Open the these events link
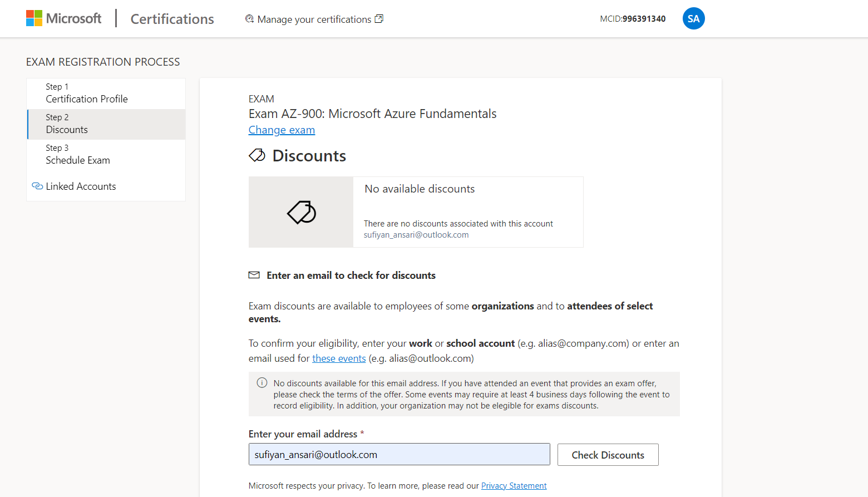Screen dimensions: 868x497 (x=339, y=358)
